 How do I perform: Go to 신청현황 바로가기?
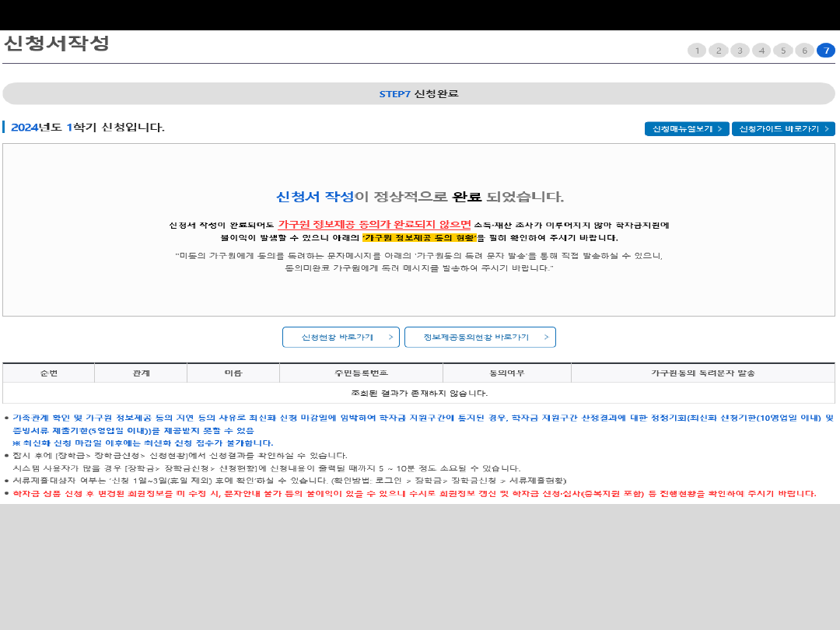tap(341, 337)
